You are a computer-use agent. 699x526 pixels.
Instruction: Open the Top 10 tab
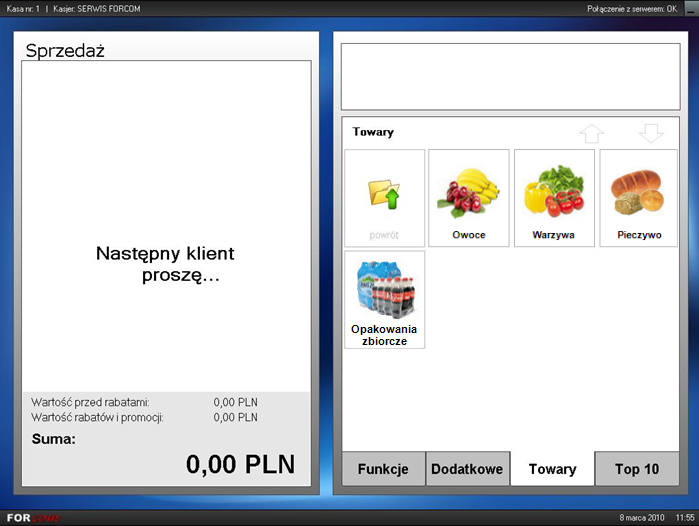[x=637, y=468]
